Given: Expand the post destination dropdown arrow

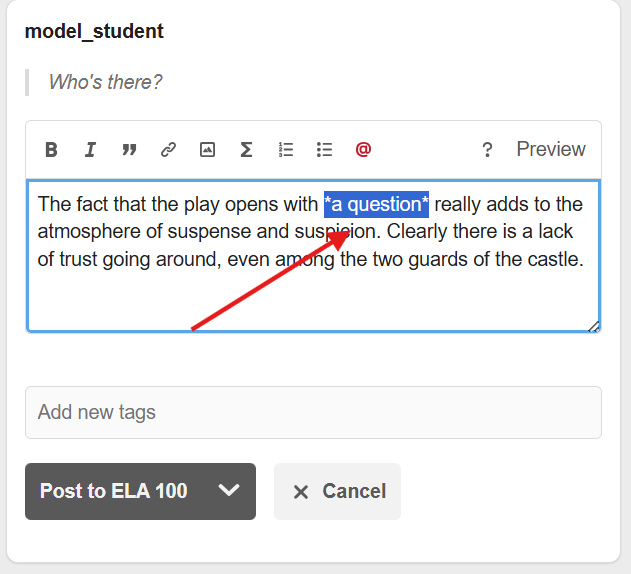Looking at the screenshot, I should [x=229, y=491].
